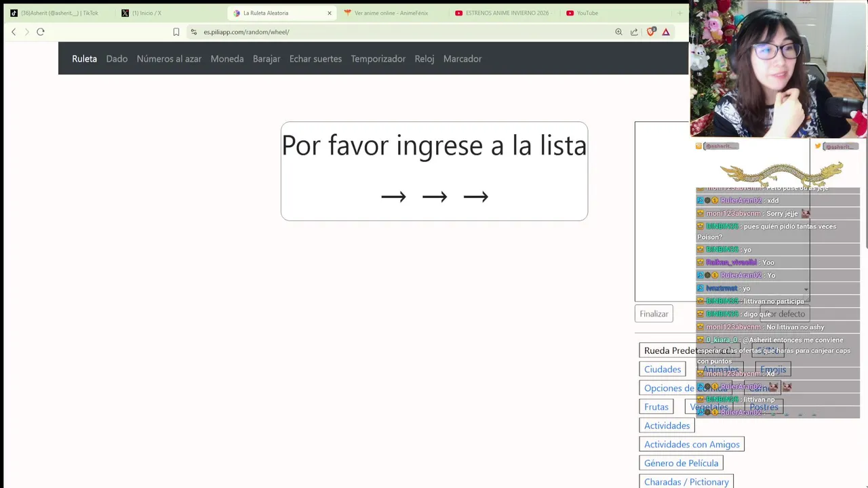868x488 pixels.
Task: Open Barajar in the navigation bar
Action: coord(267,59)
